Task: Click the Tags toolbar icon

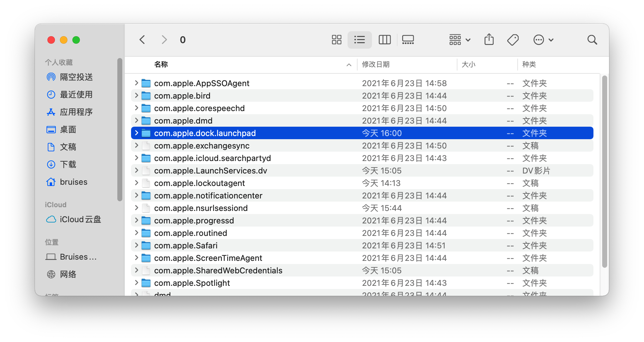Action: (513, 40)
